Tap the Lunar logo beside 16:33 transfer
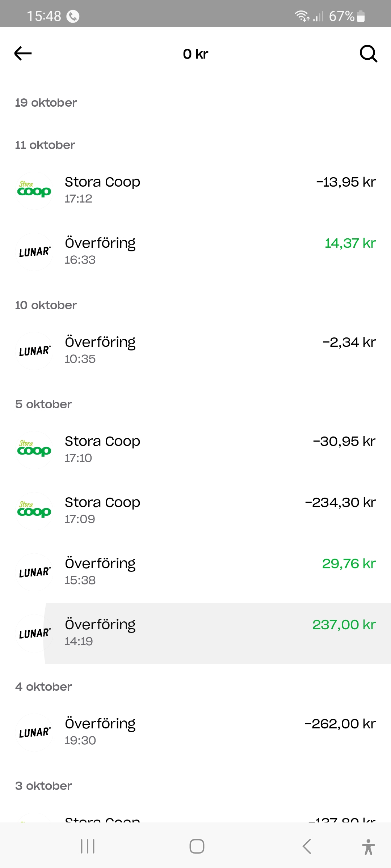Viewport: 391px width, 868px height. click(x=34, y=252)
